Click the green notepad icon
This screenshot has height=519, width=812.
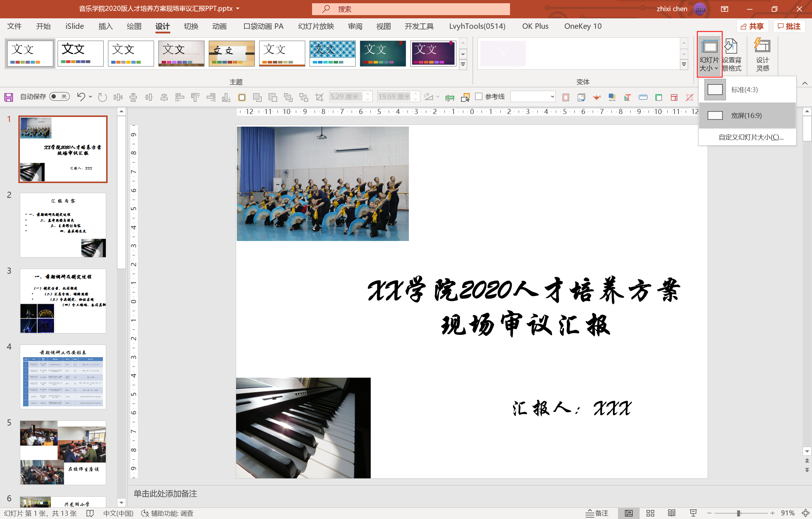click(x=659, y=97)
